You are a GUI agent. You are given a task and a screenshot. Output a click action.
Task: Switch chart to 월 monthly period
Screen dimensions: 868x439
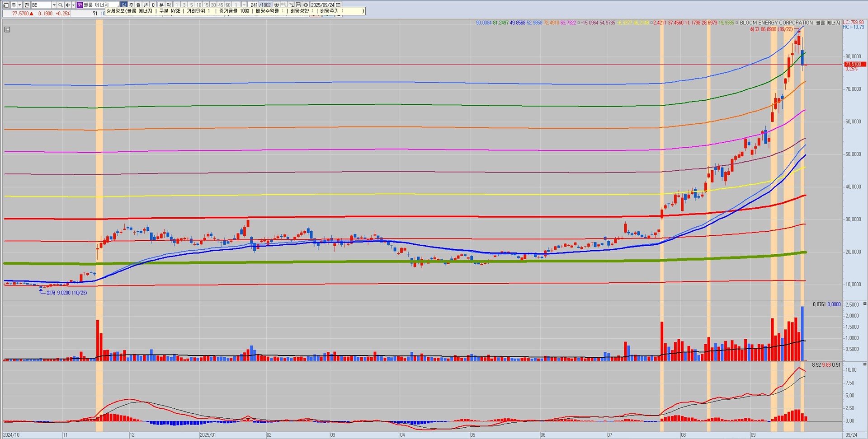(138, 5)
